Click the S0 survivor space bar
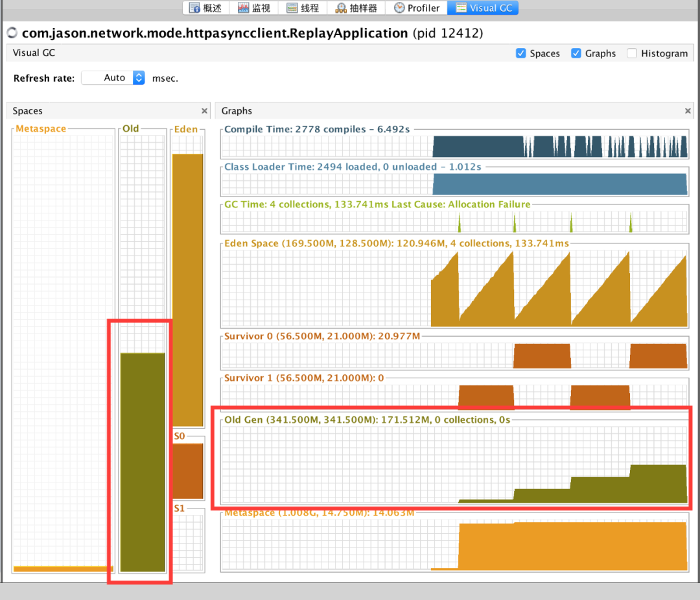The width and height of the screenshot is (700, 600). coord(188,471)
